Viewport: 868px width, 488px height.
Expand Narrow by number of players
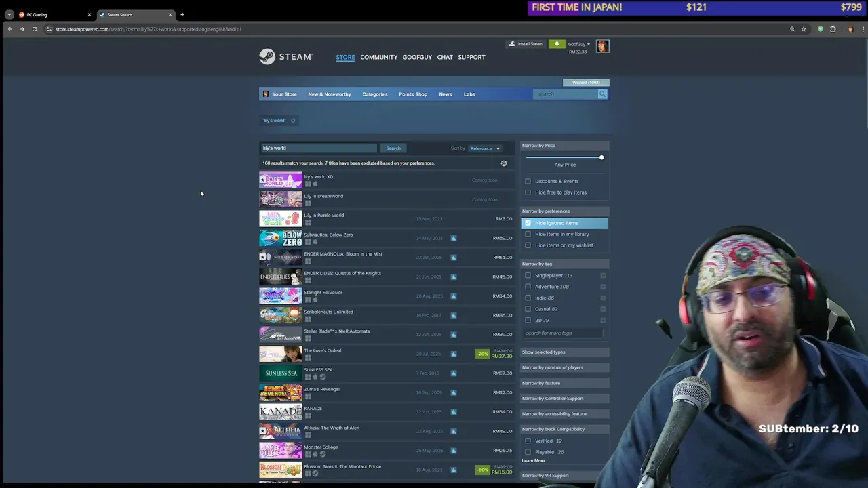[564, 367]
